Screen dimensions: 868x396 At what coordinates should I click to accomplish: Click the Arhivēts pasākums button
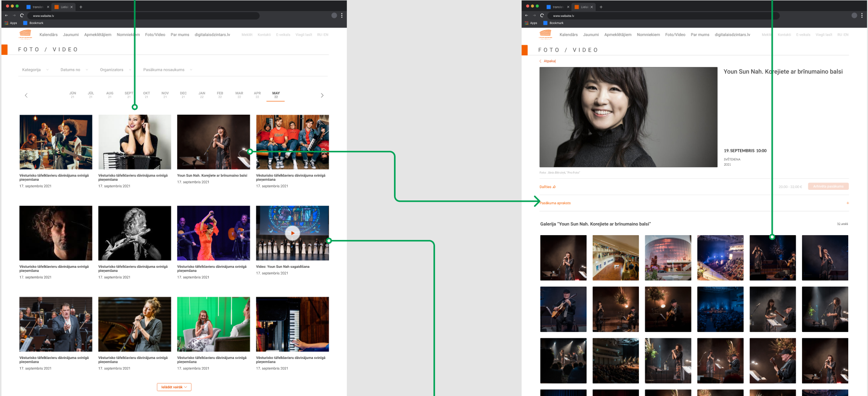[x=828, y=186]
